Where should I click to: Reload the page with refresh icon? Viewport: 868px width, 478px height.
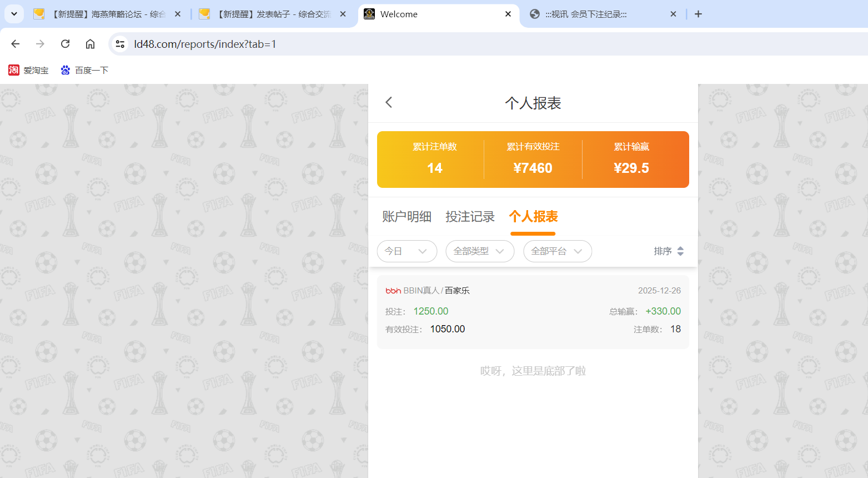click(65, 44)
